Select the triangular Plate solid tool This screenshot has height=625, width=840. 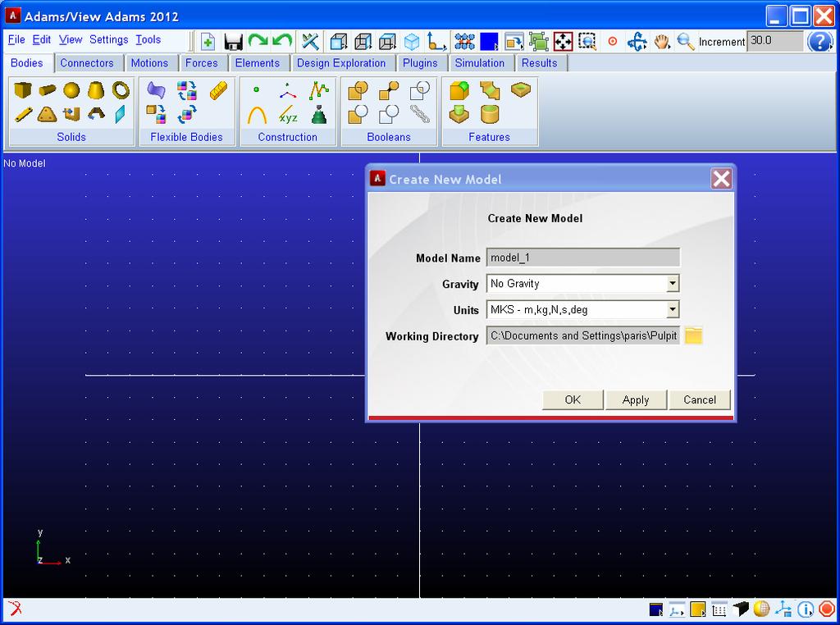pos(47,115)
